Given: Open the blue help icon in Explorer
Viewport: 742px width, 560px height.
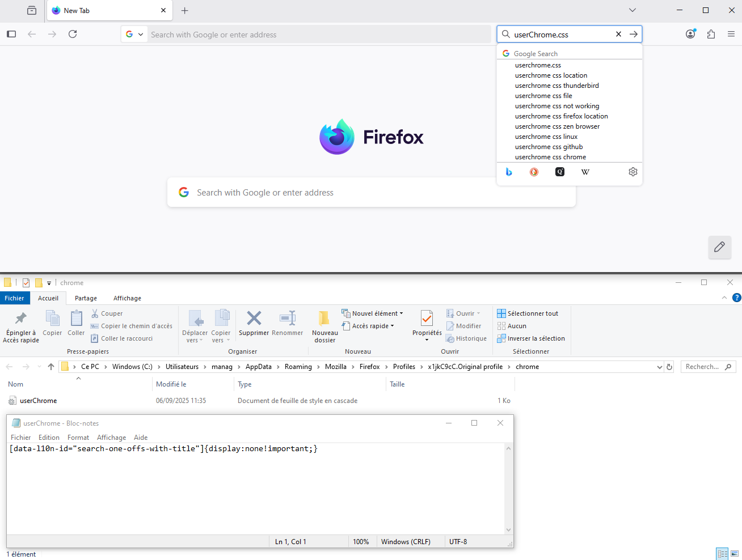Looking at the screenshot, I should click(x=737, y=298).
